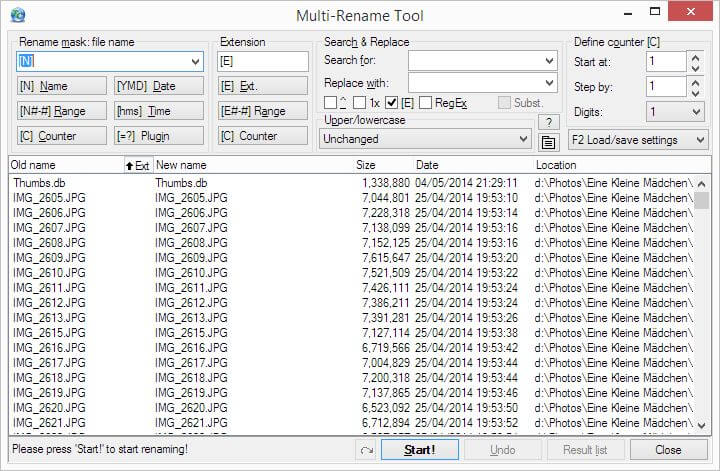The width and height of the screenshot is (720, 471).
Task: Toggle the ^ case-sensitive checkbox
Action: tap(330, 103)
